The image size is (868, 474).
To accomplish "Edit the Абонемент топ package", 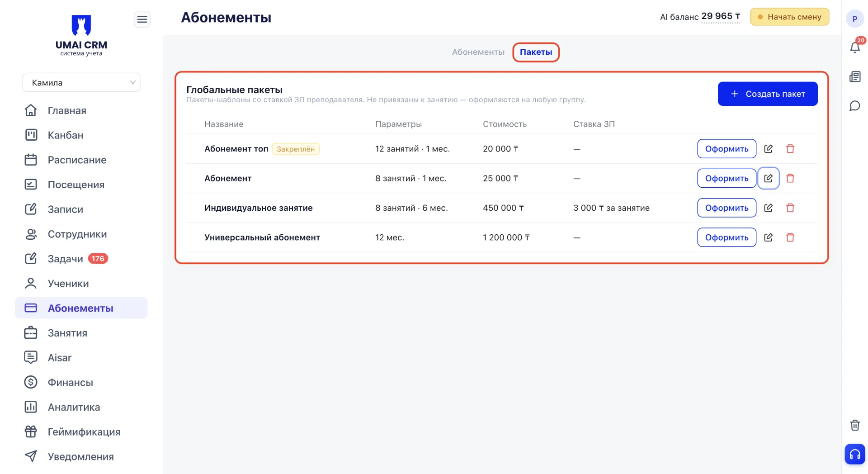I will click(768, 149).
